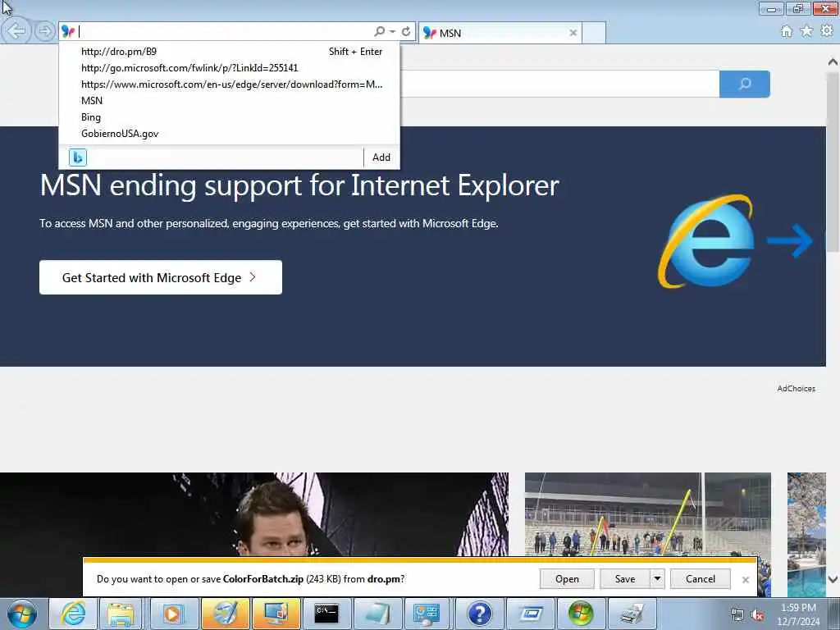The width and height of the screenshot is (840, 630).
Task: Open the Windows Start menu
Action: (21, 614)
